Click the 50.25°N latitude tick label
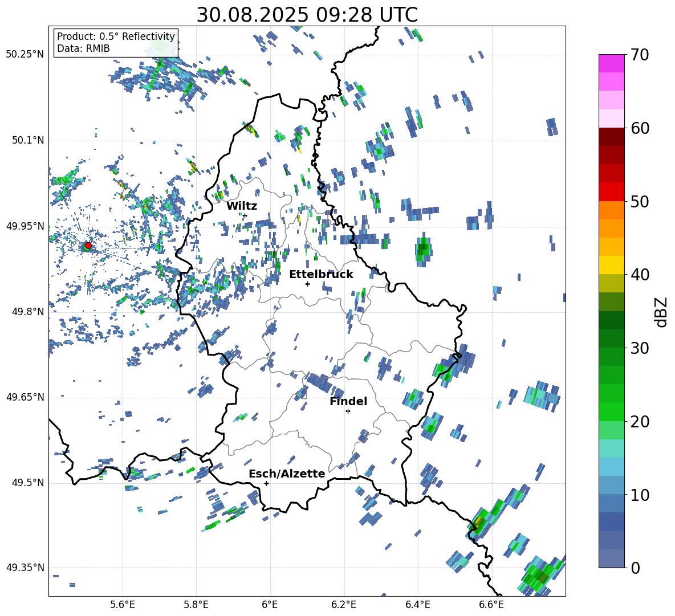This screenshot has height=616, width=675. click(x=25, y=55)
